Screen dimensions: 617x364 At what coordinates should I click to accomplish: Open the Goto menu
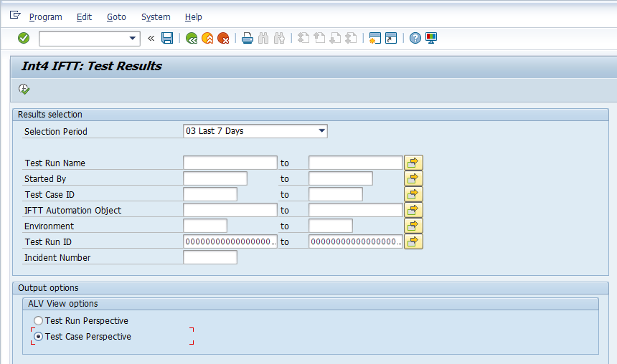[x=116, y=16]
